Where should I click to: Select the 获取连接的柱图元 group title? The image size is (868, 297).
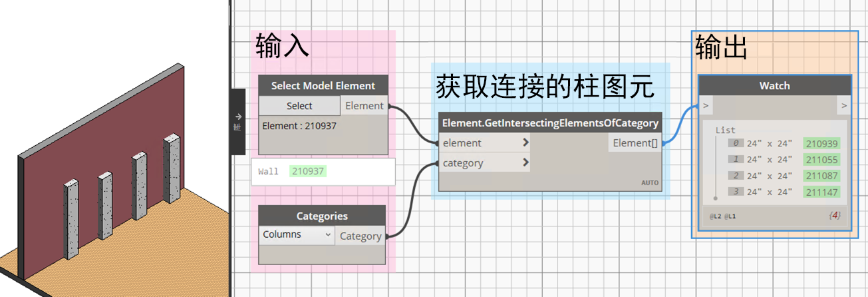click(x=545, y=87)
